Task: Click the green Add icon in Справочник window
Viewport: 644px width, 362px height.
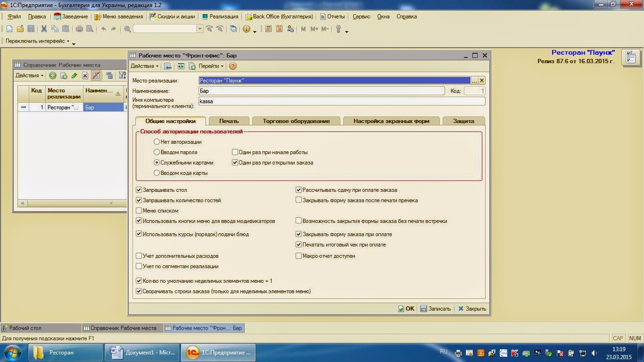Action: pos(52,75)
